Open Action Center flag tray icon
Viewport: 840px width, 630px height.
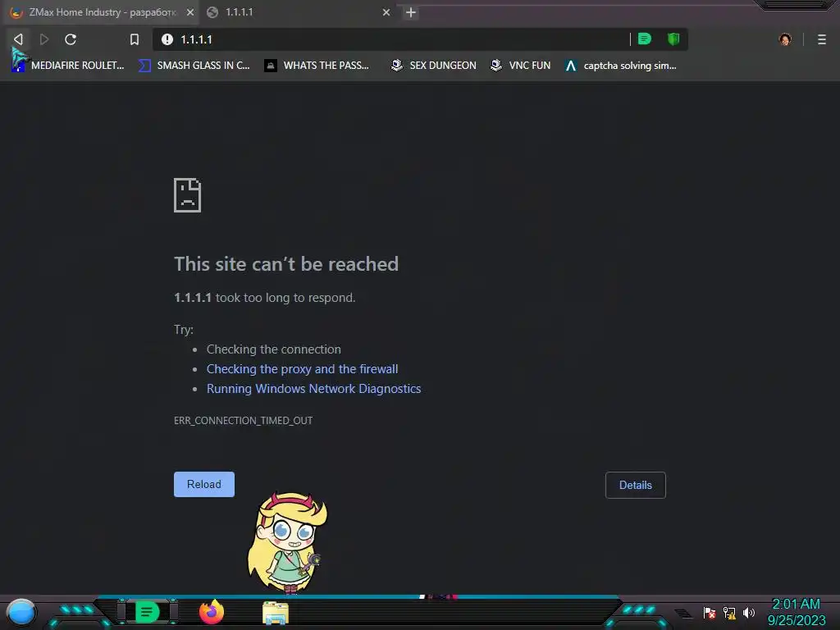[x=710, y=613]
